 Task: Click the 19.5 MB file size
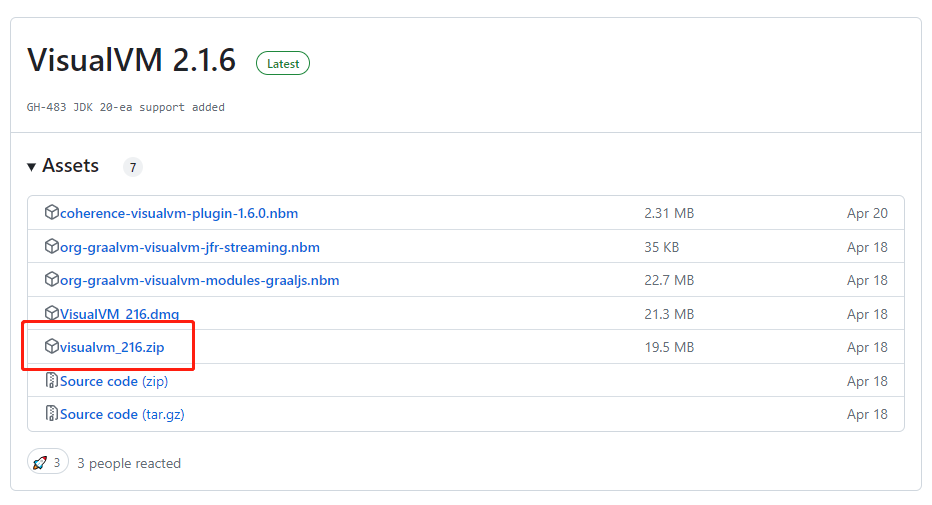coord(669,348)
